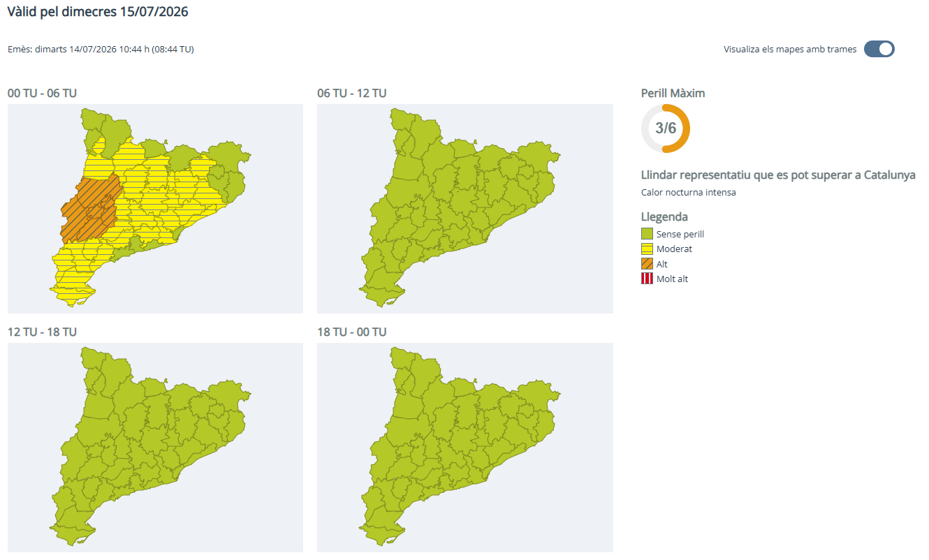This screenshot has width=929, height=560.
Task: Click the 'Perill Màxim' heading
Action: coord(673,93)
